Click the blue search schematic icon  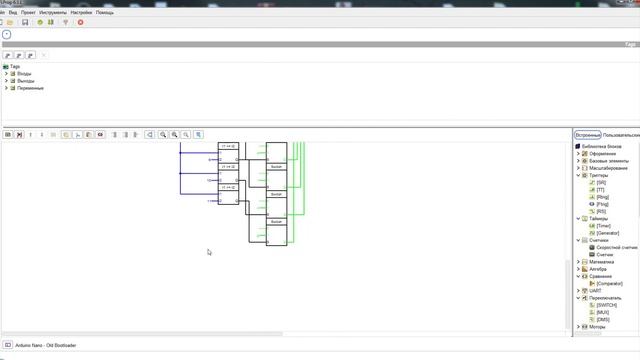198,135
